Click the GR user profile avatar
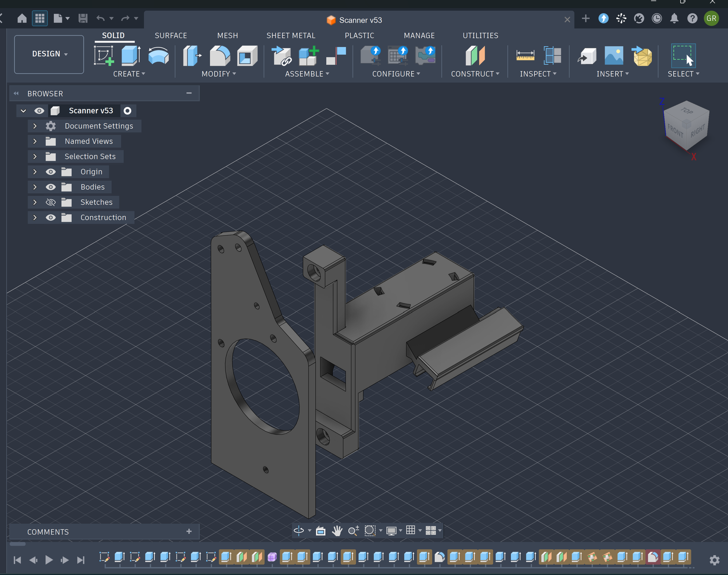This screenshot has height=575, width=728. pos(711,18)
